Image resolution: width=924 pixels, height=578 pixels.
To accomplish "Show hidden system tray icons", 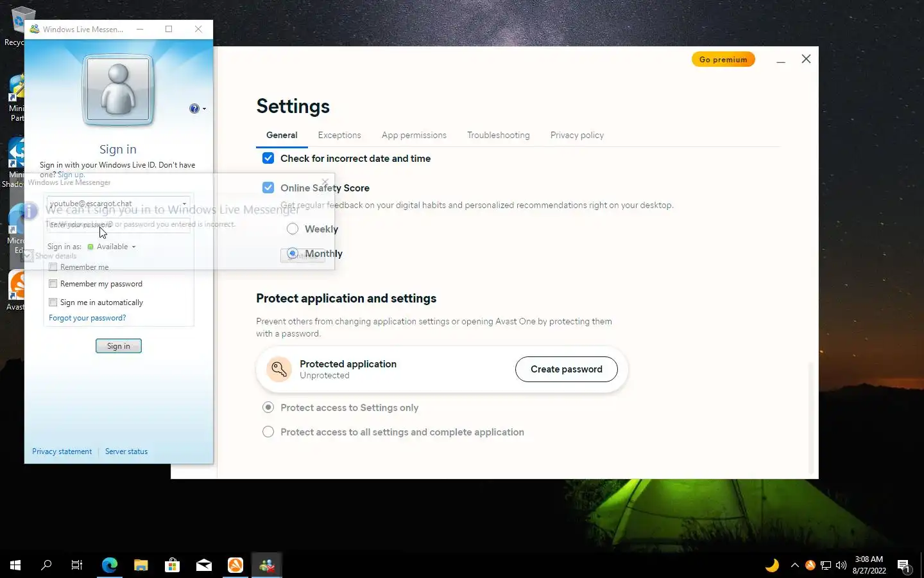I will click(794, 565).
